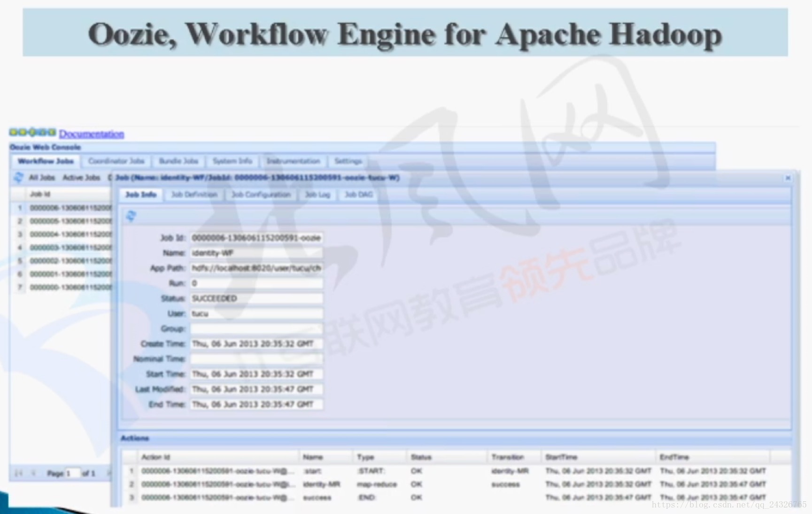Switch to the Job Log tab
The width and height of the screenshot is (812, 514).
[317, 195]
